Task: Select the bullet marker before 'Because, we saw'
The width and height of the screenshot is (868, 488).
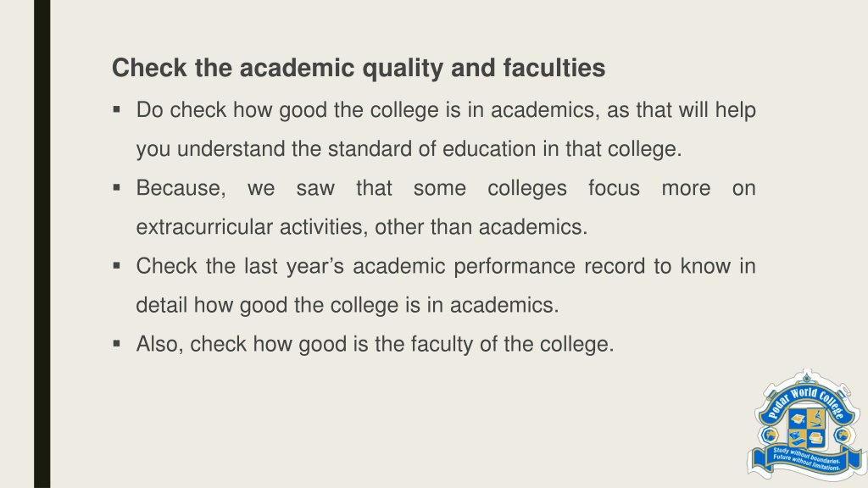Action: (x=116, y=187)
